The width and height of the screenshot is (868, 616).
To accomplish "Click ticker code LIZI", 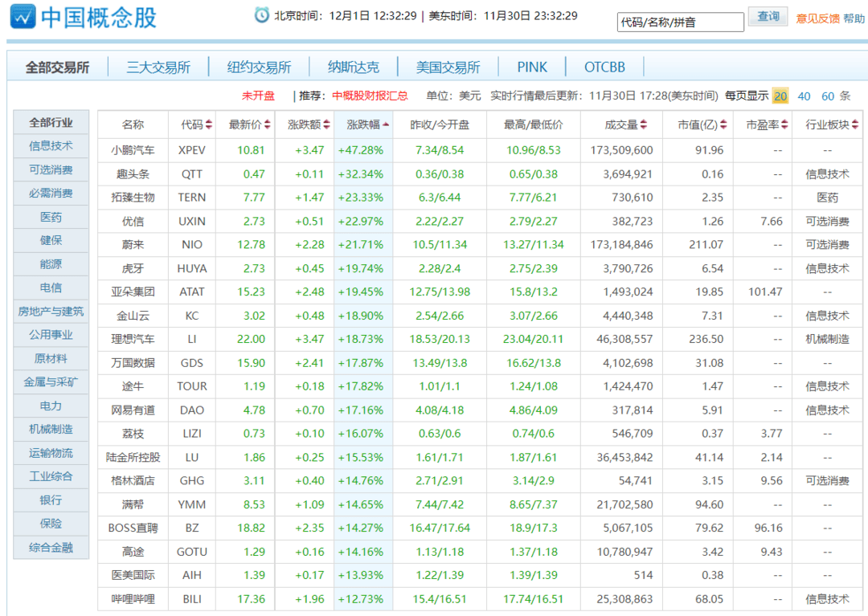I will tap(192, 434).
